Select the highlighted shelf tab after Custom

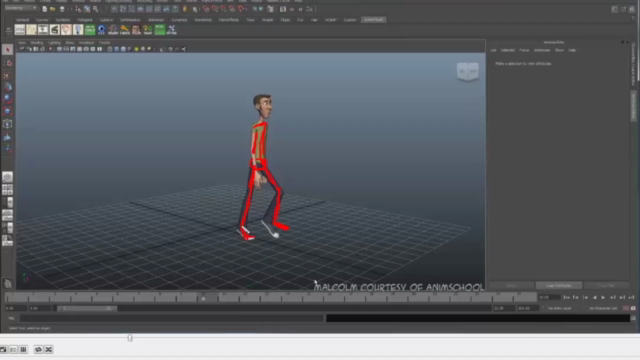click(x=373, y=20)
